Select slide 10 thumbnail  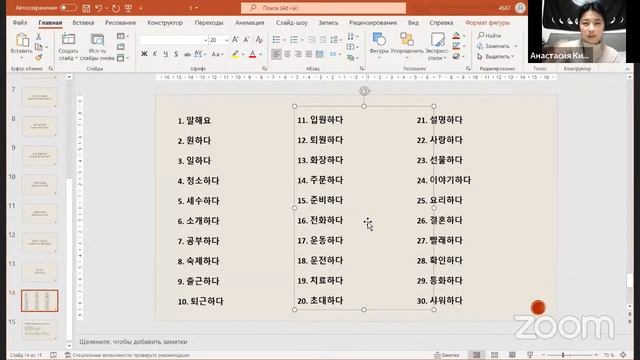pos(39,184)
